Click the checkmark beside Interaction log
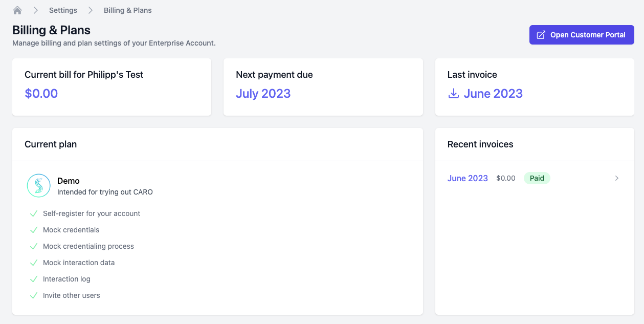This screenshot has width=644, height=324. pyautogui.click(x=34, y=278)
